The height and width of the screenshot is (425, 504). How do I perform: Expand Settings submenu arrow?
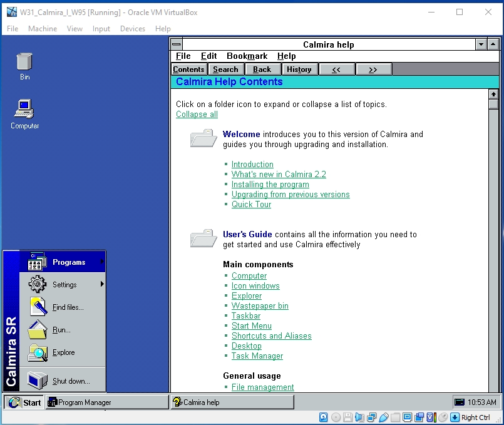pos(102,284)
